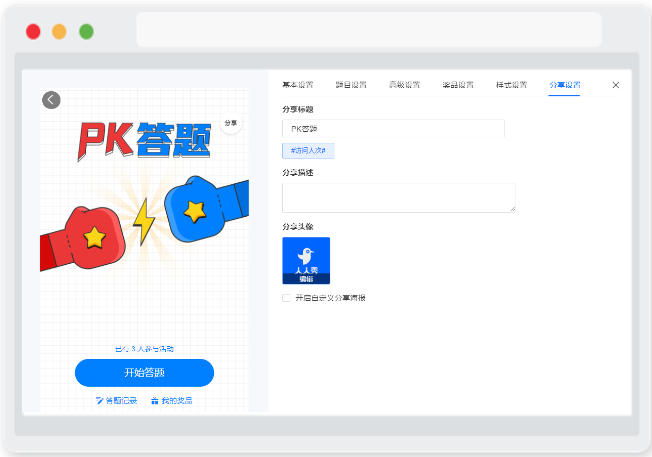652x457 pixels.
Task: Click the red window dot
Action: pos(33,32)
